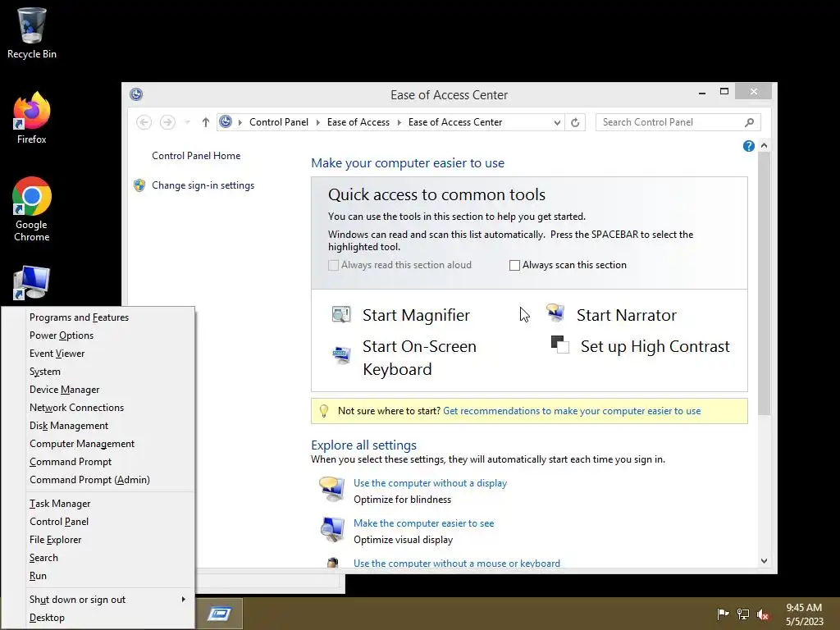The height and width of the screenshot is (630, 840).
Task: Launch Google Chrome from the desktop
Action: coord(32,209)
